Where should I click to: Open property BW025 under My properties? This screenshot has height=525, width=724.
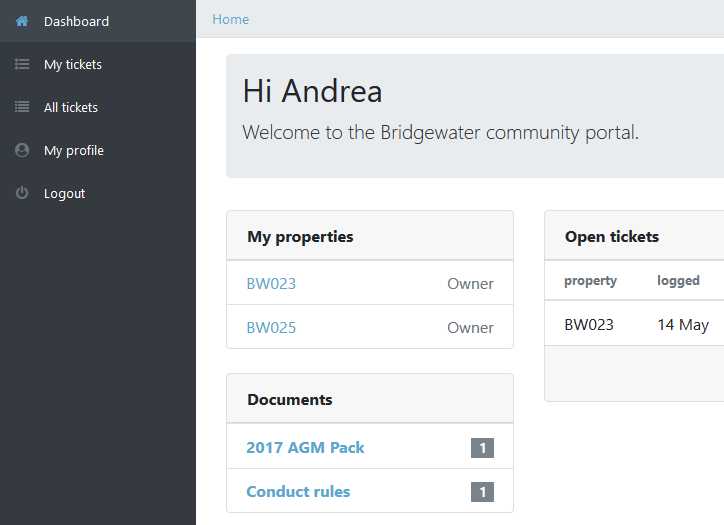click(271, 327)
